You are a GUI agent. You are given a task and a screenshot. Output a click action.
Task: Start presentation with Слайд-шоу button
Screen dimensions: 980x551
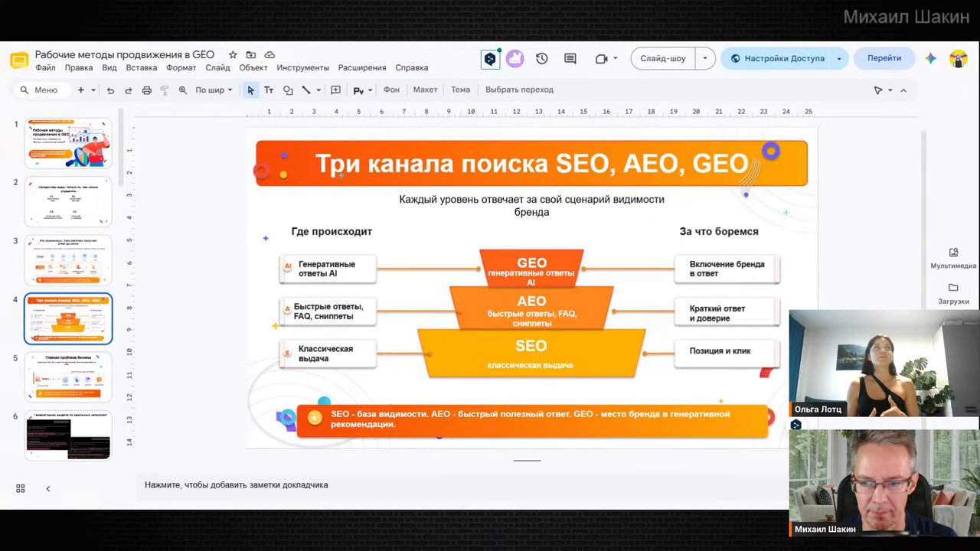663,58
